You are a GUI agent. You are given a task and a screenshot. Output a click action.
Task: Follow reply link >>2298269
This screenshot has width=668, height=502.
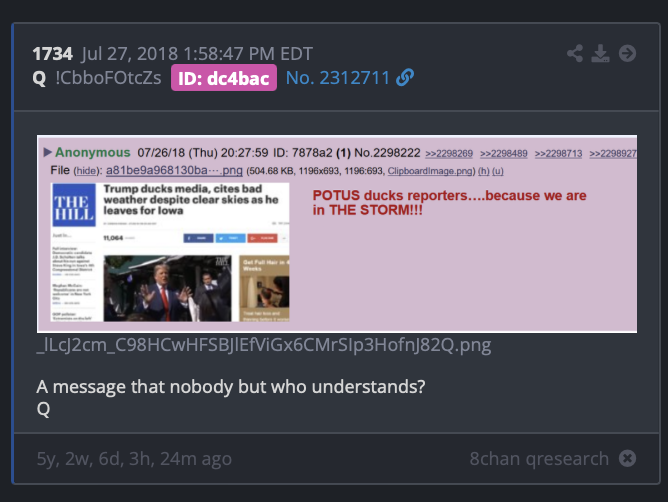point(449,153)
